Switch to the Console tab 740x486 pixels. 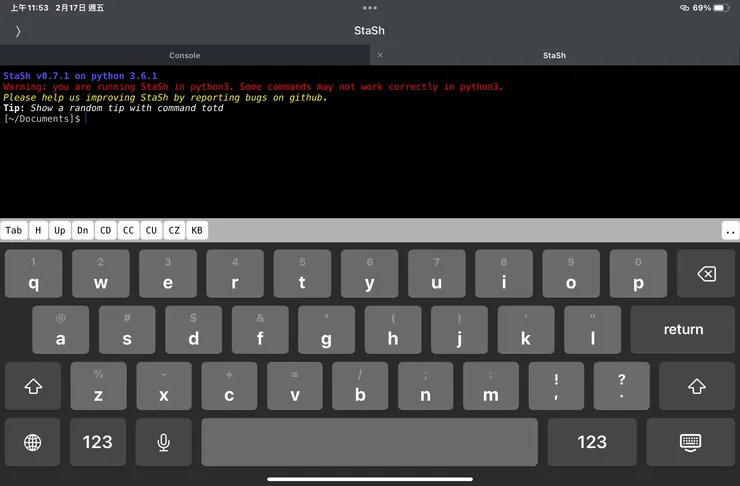[185, 55]
